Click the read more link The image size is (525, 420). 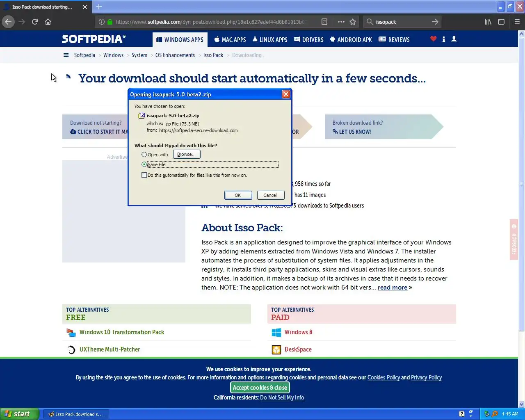tap(393, 288)
